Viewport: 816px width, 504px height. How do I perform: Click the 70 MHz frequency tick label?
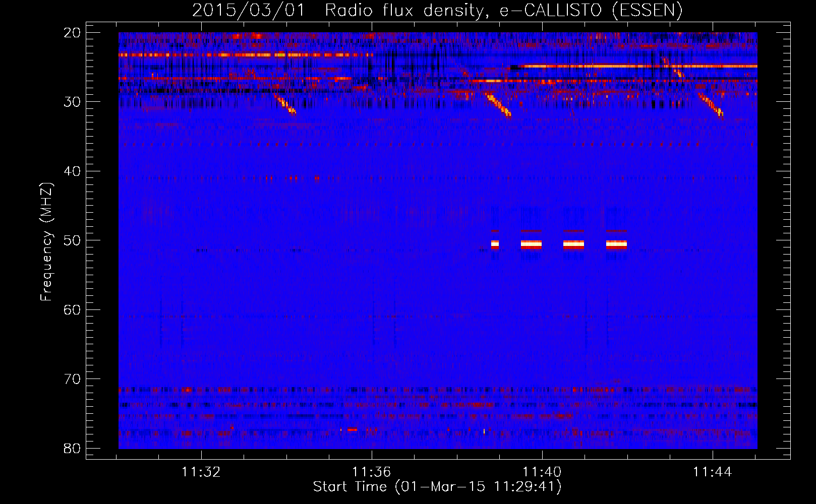[72, 379]
